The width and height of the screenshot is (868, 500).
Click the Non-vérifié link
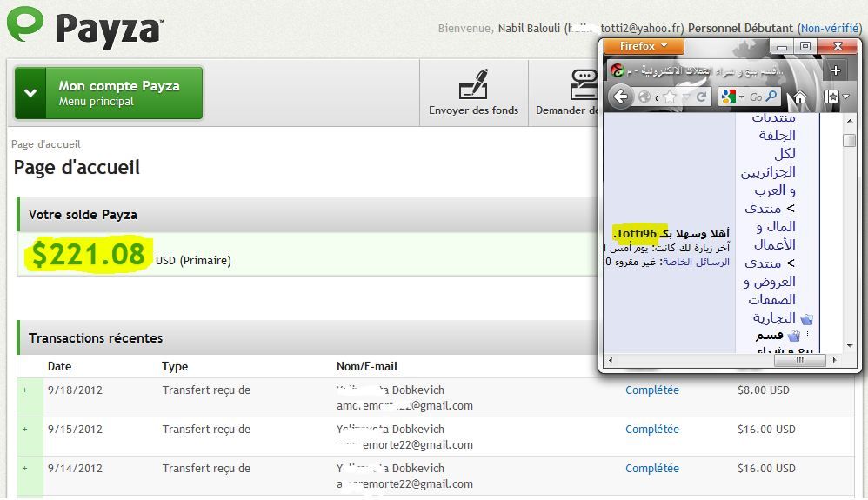829,28
